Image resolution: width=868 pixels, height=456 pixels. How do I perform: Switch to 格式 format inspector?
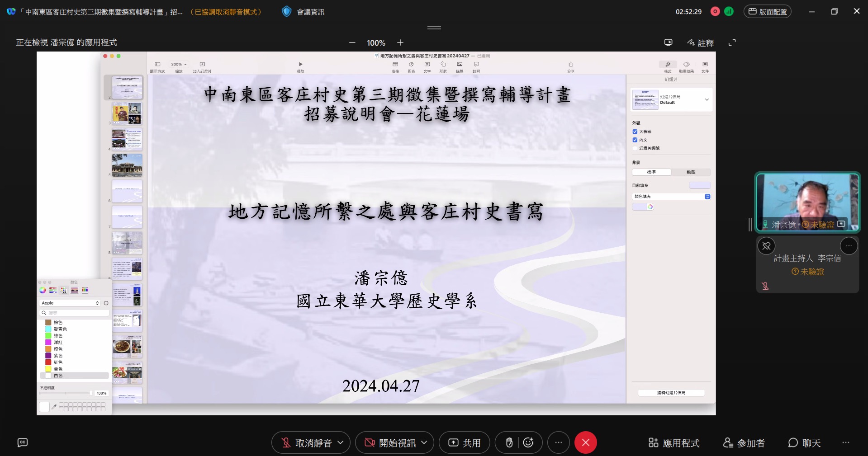(668, 67)
